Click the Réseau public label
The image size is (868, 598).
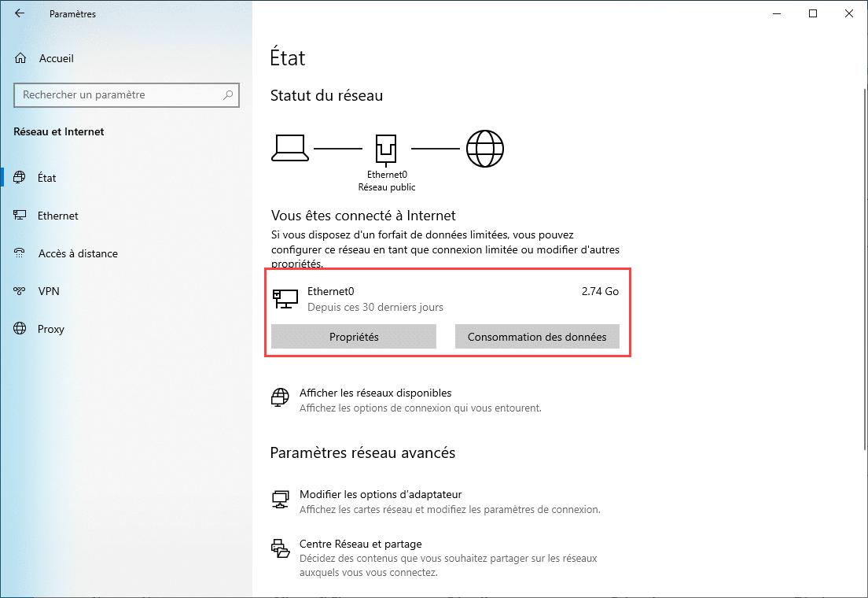[x=386, y=187]
